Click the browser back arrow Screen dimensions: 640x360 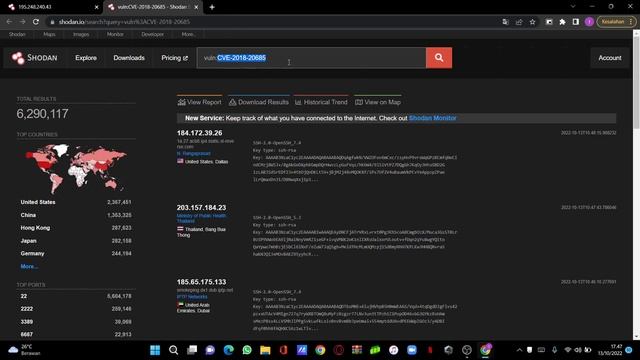click(9, 22)
